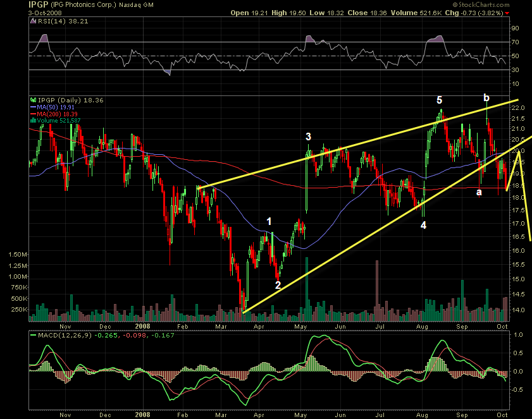Click the red down-arrow after Chg value

point(507,13)
